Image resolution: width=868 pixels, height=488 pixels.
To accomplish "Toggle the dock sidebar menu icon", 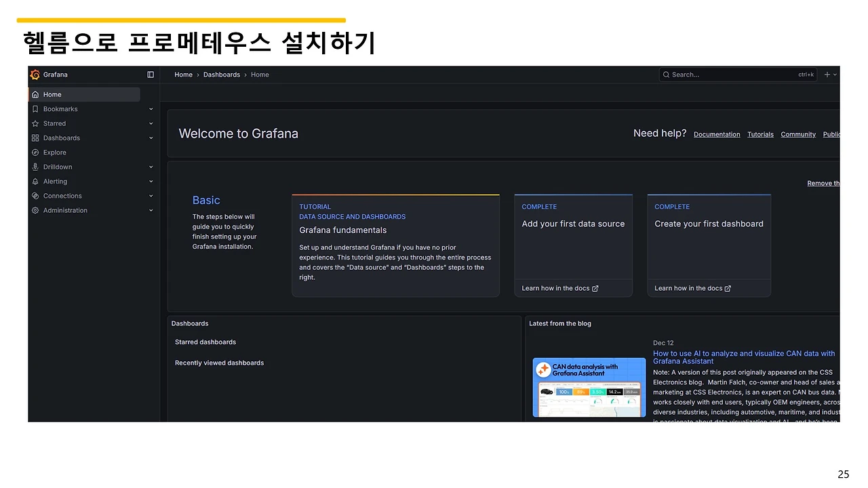I will [151, 75].
